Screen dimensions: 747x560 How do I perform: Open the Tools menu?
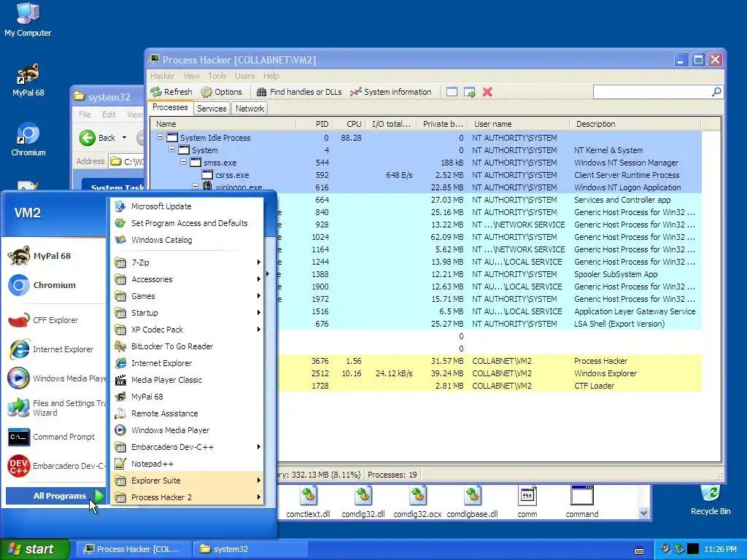tap(217, 76)
